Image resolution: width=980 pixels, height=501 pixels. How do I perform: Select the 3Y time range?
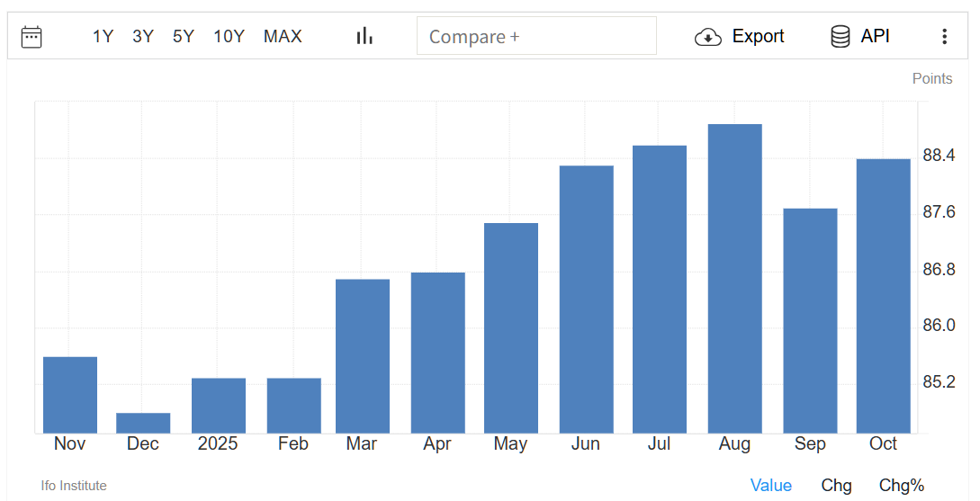click(143, 37)
